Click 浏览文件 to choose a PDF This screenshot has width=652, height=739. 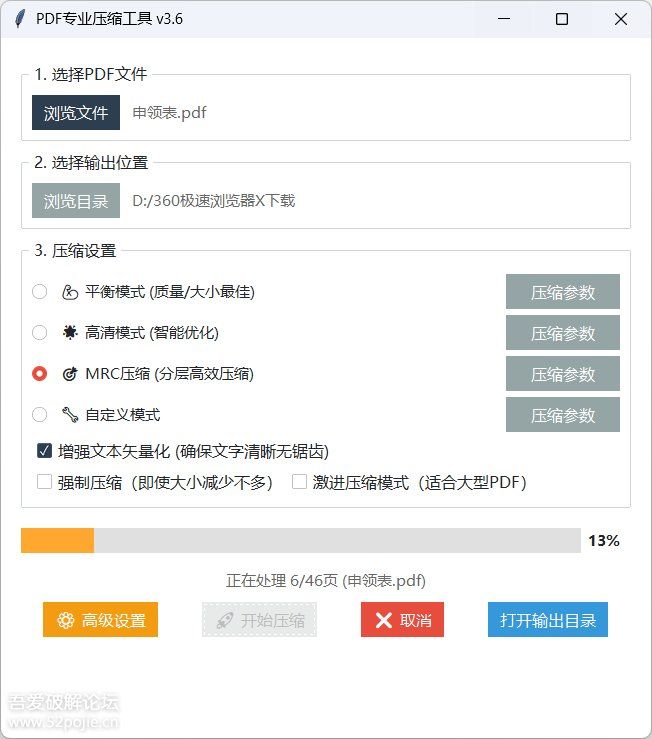[76, 113]
